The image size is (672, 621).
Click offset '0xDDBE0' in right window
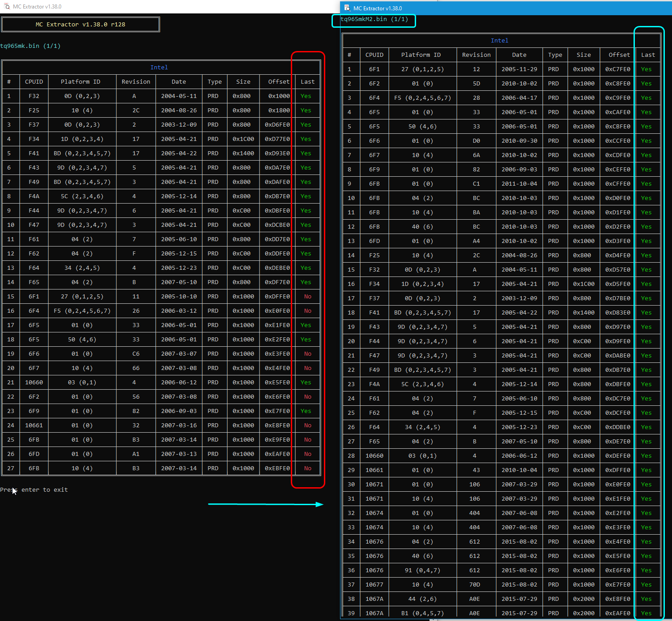point(618,427)
